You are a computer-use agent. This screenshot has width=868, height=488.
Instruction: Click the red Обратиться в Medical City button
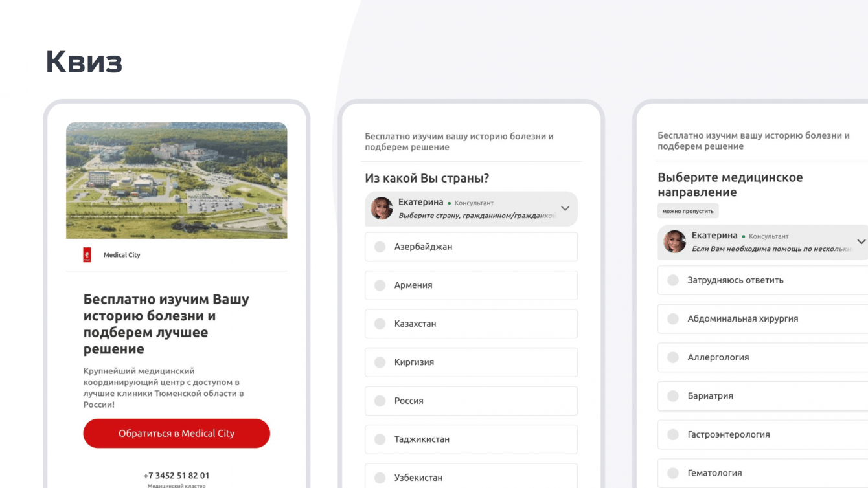click(x=176, y=433)
